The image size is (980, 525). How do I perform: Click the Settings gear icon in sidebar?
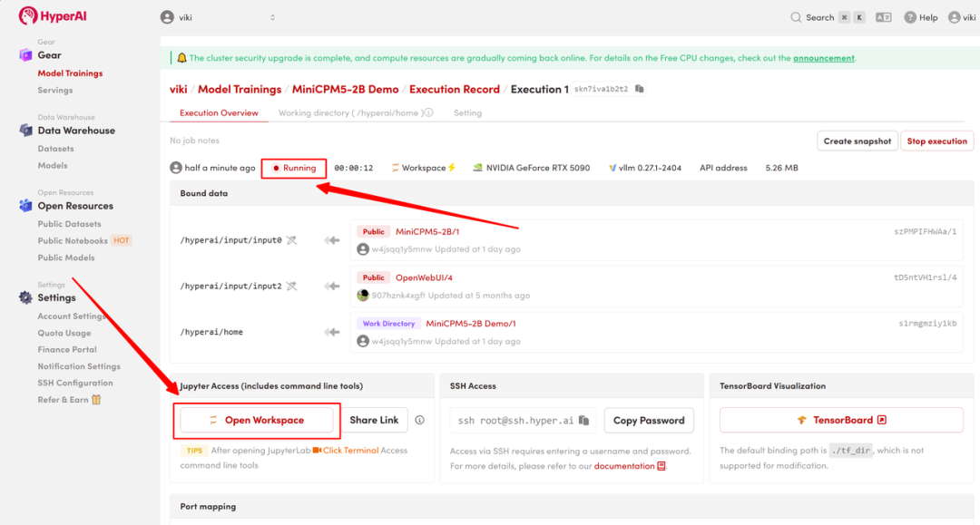(25, 297)
